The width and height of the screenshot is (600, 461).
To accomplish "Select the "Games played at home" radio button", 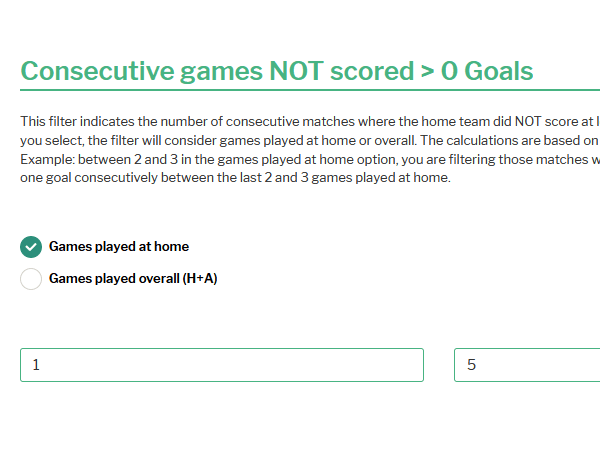I will 31,247.
